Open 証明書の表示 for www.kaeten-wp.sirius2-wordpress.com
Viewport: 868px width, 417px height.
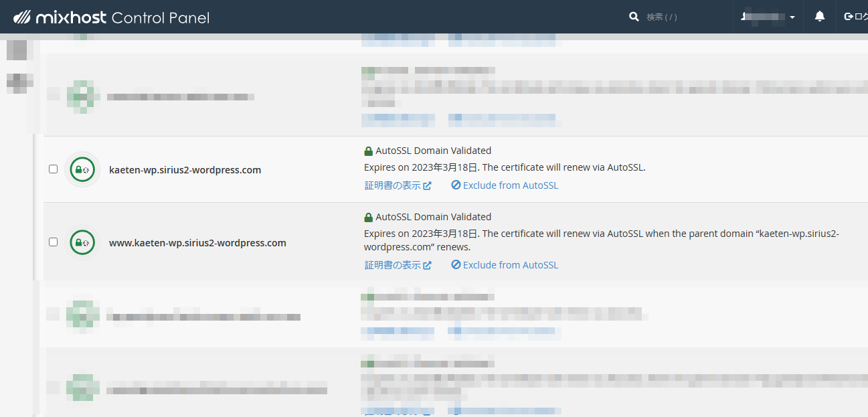point(393,265)
